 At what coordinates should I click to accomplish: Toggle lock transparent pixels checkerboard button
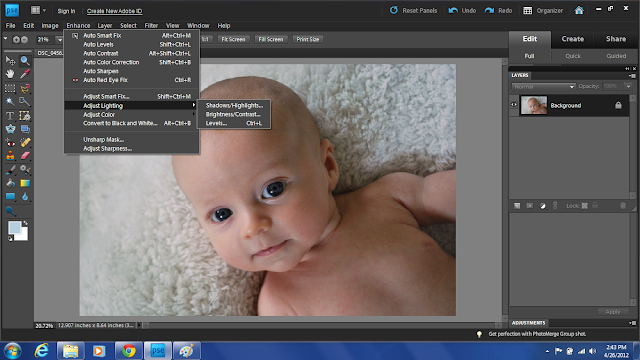[584, 206]
